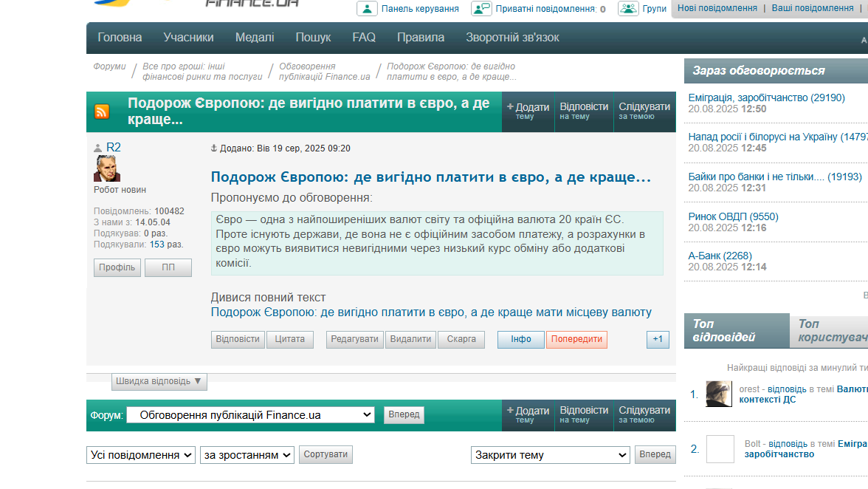Open Групи link
This screenshot has width=868, height=489.
pyautogui.click(x=654, y=9)
